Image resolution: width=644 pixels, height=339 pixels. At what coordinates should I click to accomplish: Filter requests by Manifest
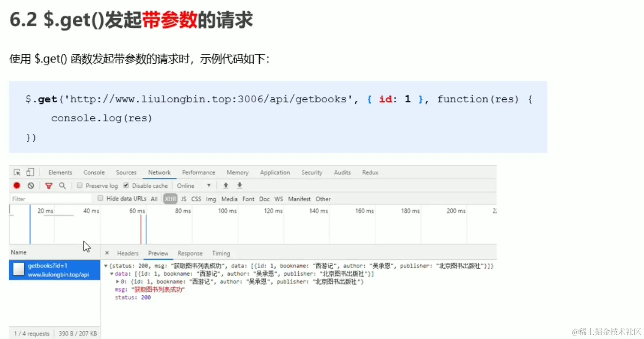click(299, 199)
